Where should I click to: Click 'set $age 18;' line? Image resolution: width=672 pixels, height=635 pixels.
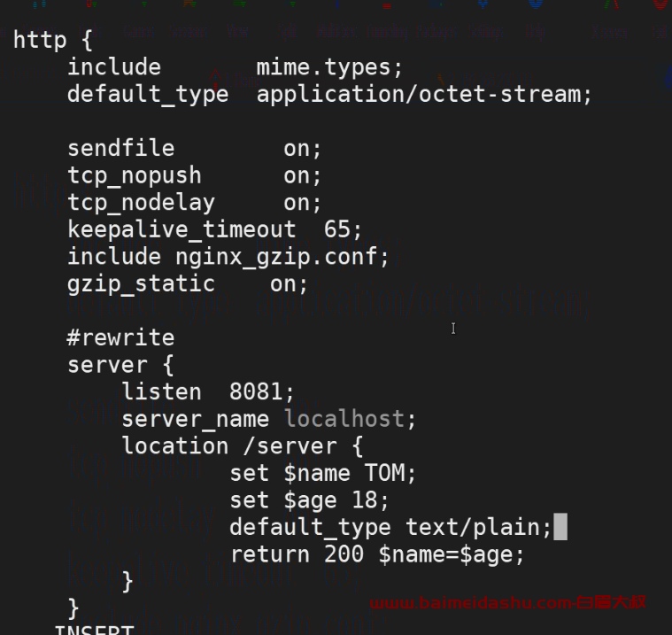pyautogui.click(x=309, y=500)
